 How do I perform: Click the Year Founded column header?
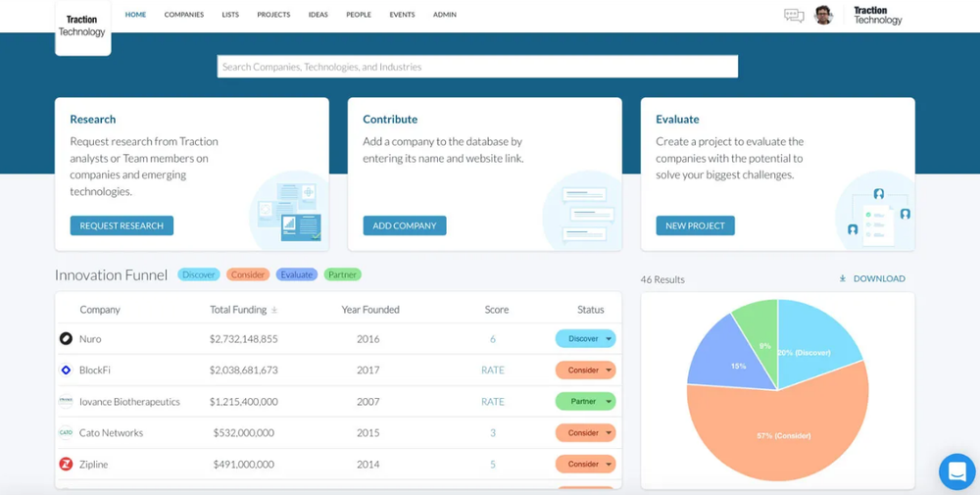point(370,310)
